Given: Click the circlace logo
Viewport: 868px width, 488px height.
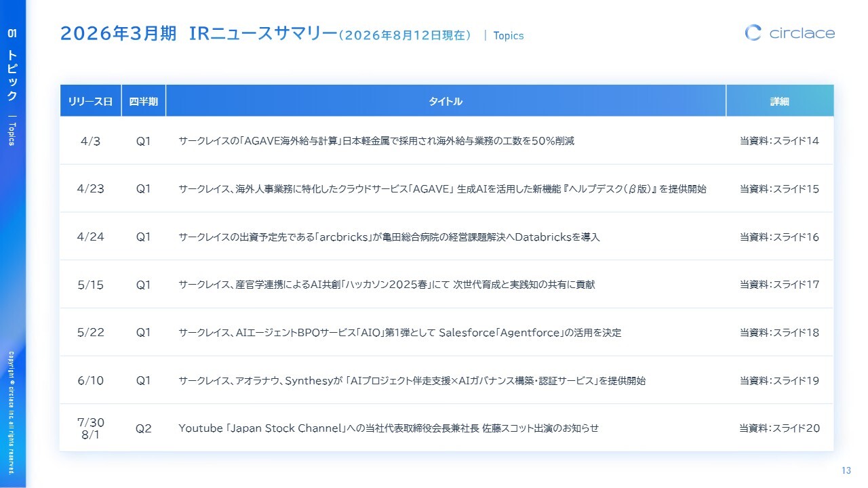Looking at the screenshot, I should (790, 33).
